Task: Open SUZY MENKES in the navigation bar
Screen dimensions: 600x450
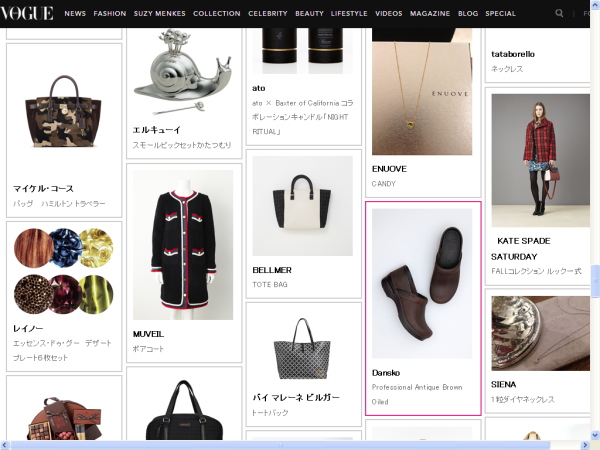Action: coord(160,13)
